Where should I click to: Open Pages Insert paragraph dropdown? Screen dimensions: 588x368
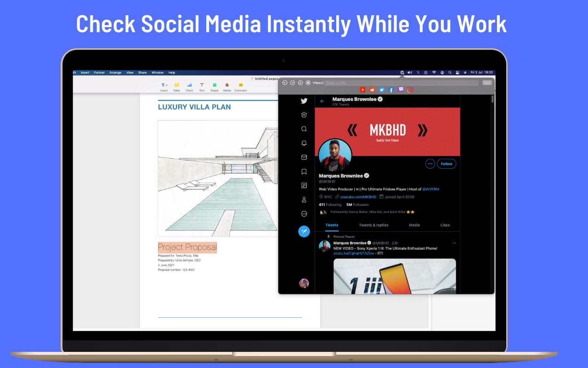[x=164, y=86]
